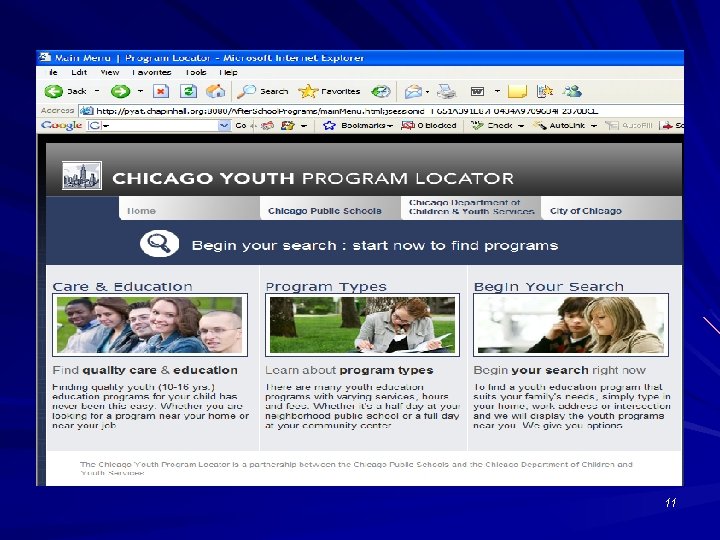This screenshot has width=720, height=540.
Task: Click the Google Bookmarks star icon
Action: [329, 125]
